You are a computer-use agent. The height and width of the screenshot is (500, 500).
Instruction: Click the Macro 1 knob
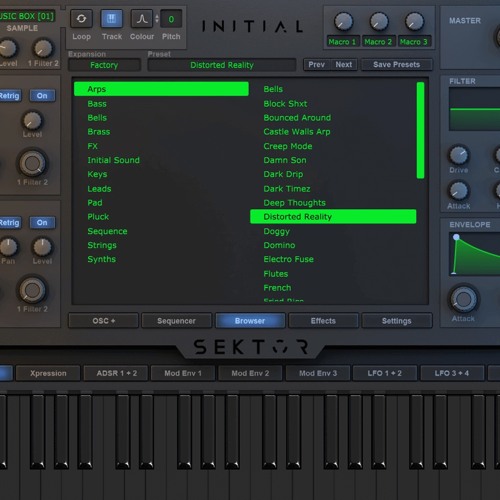(x=343, y=22)
